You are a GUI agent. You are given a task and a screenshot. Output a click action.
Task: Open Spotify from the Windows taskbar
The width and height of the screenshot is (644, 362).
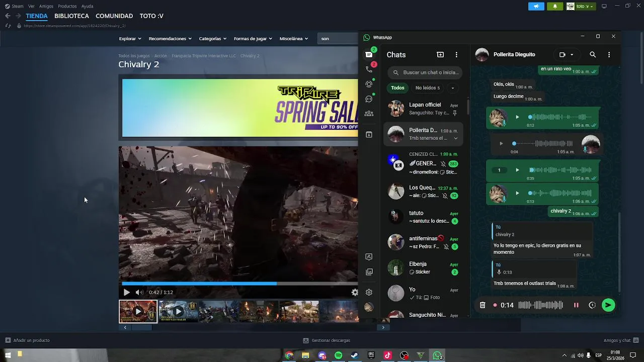pos(339,355)
